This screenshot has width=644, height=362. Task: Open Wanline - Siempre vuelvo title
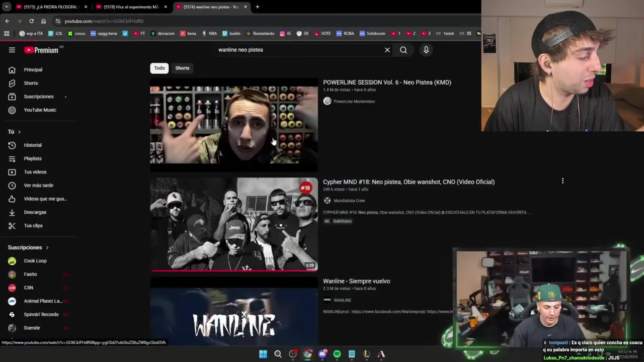click(x=356, y=282)
